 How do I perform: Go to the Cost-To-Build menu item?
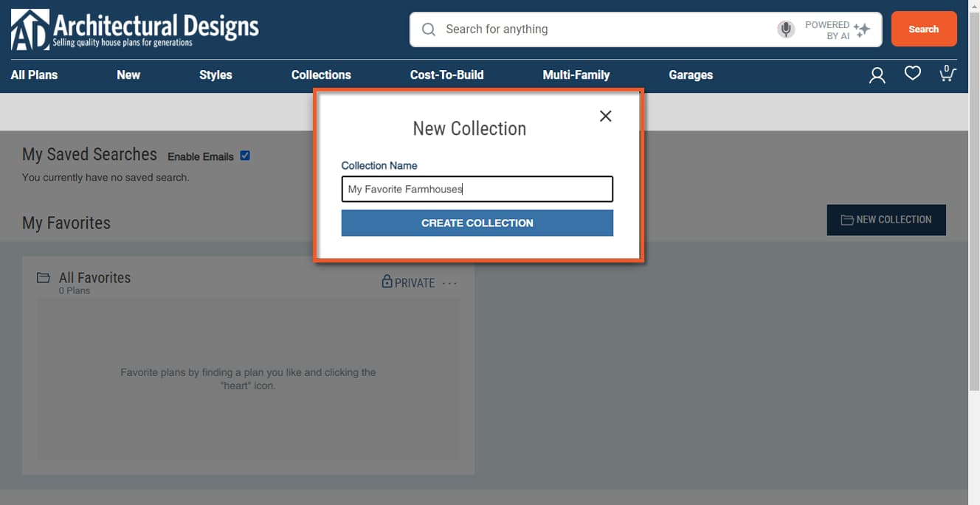click(446, 75)
